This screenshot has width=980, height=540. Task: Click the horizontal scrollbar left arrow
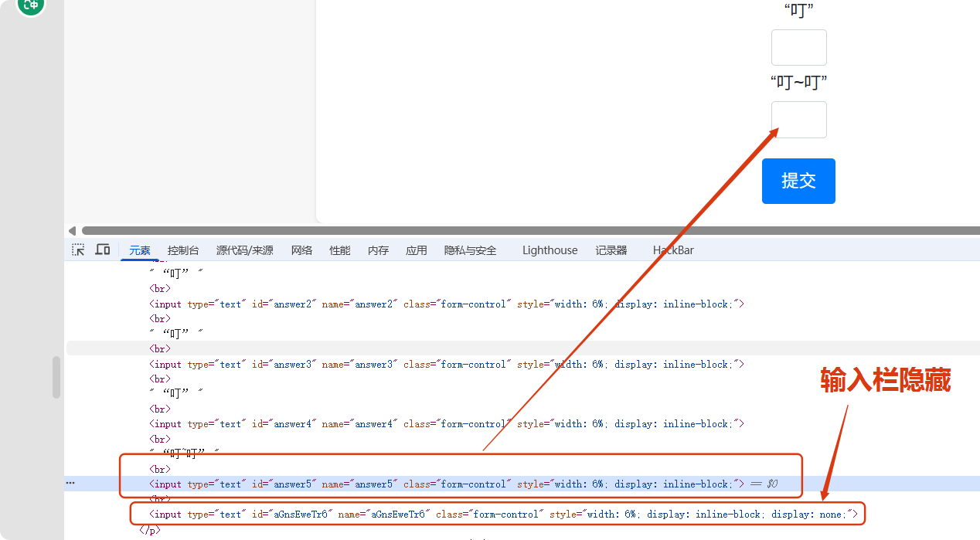pyautogui.click(x=72, y=230)
